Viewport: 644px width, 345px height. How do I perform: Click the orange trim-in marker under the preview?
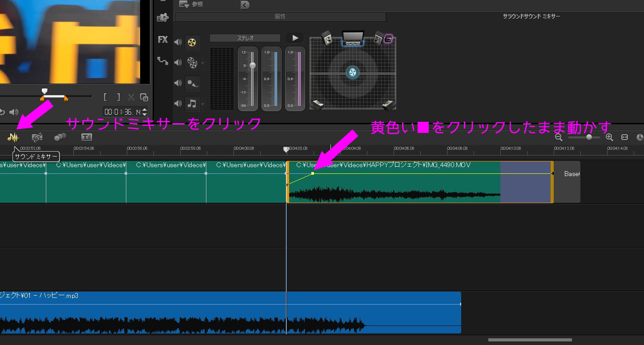pos(43,98)
